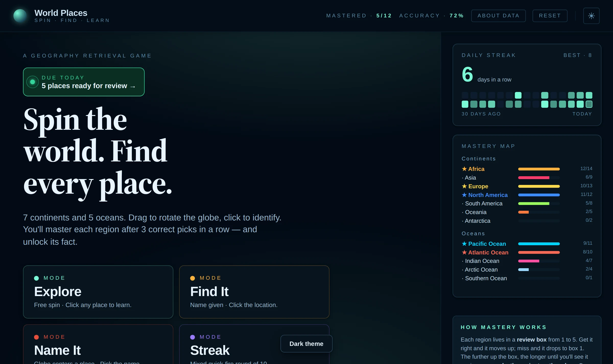Click the North America blue progress bar

click(x=539, y=195)
